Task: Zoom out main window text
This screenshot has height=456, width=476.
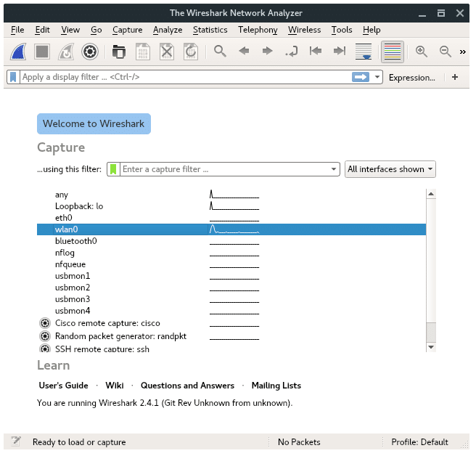Action: pyautogui.click(x=446, y=52)
